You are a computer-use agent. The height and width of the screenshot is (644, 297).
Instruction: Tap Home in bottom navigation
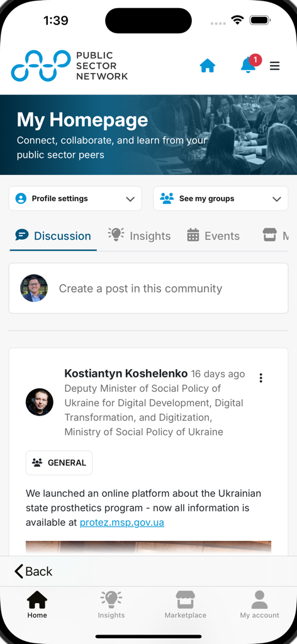pos(37,604)
